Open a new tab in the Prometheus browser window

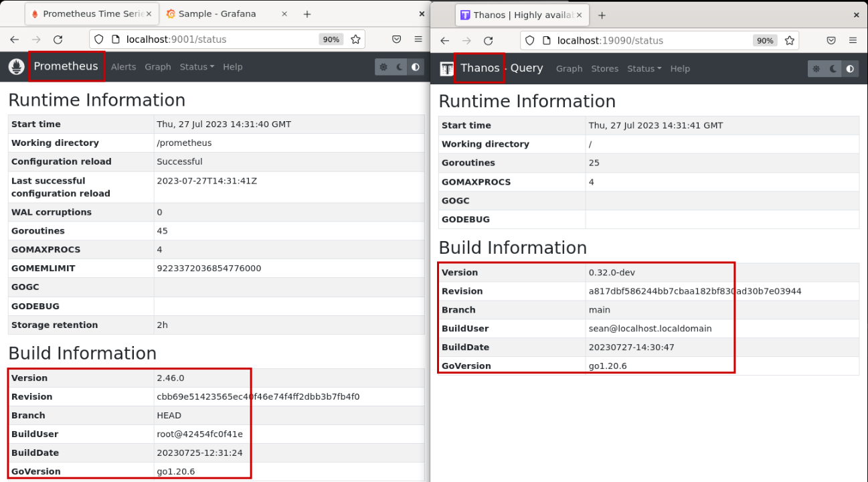coord(307,14)
